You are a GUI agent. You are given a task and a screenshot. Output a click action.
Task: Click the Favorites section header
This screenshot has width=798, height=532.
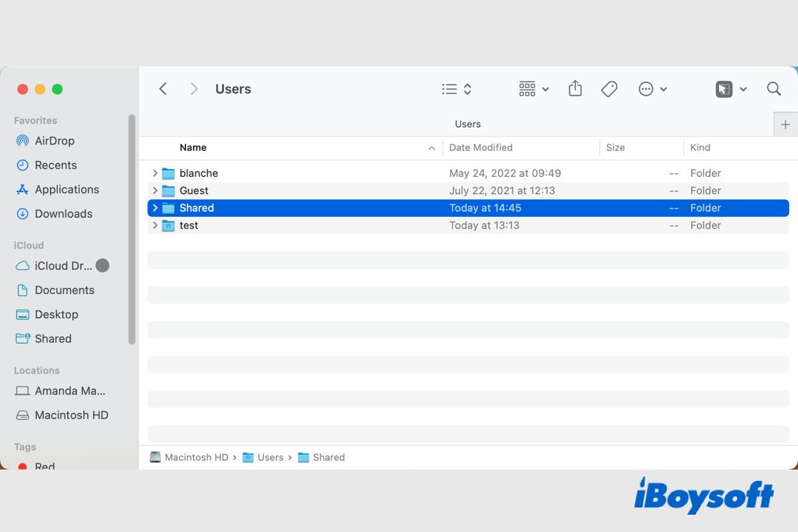pyautogui.click(x=35, y=120)
